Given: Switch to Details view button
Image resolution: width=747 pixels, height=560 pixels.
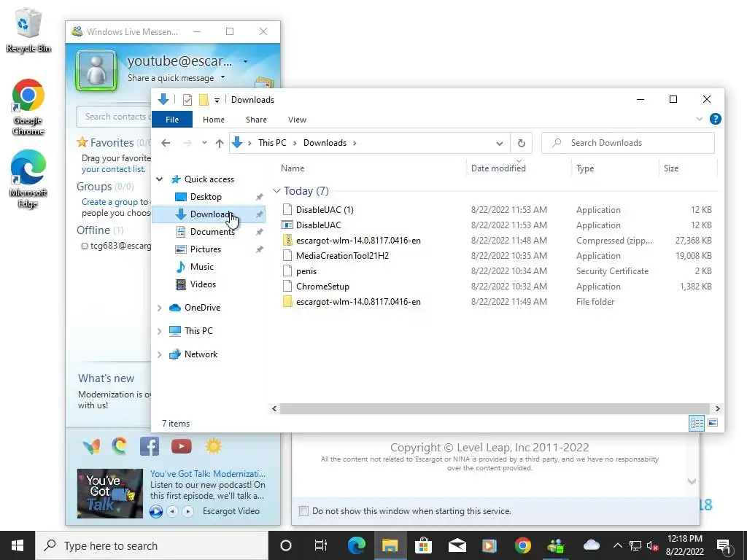Looking at the screenshot, I should click(x=697, y=423).
